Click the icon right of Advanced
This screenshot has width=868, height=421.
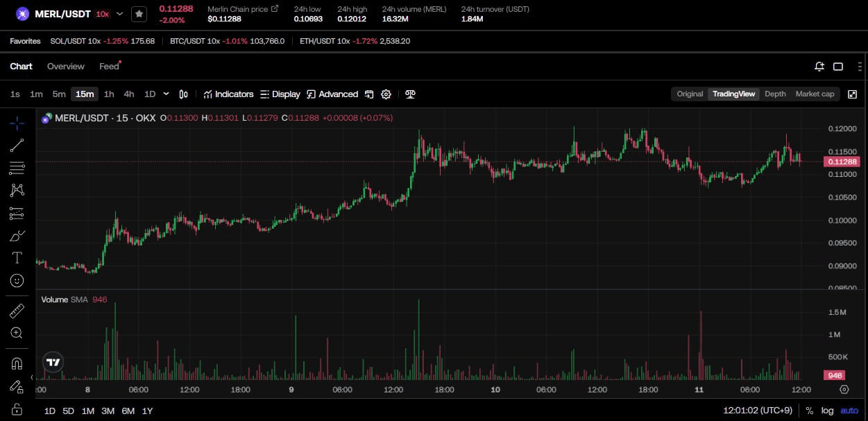(x=369, y=94)
